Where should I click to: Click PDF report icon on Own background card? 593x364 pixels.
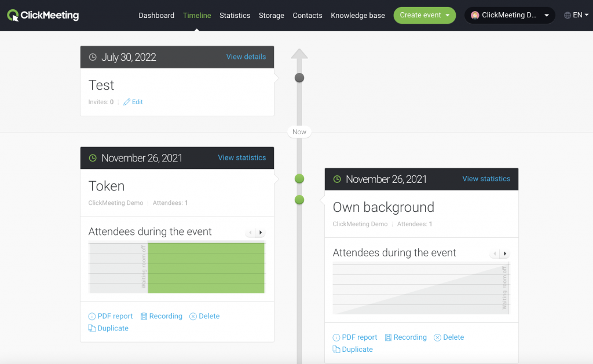(x=336, y=337)
